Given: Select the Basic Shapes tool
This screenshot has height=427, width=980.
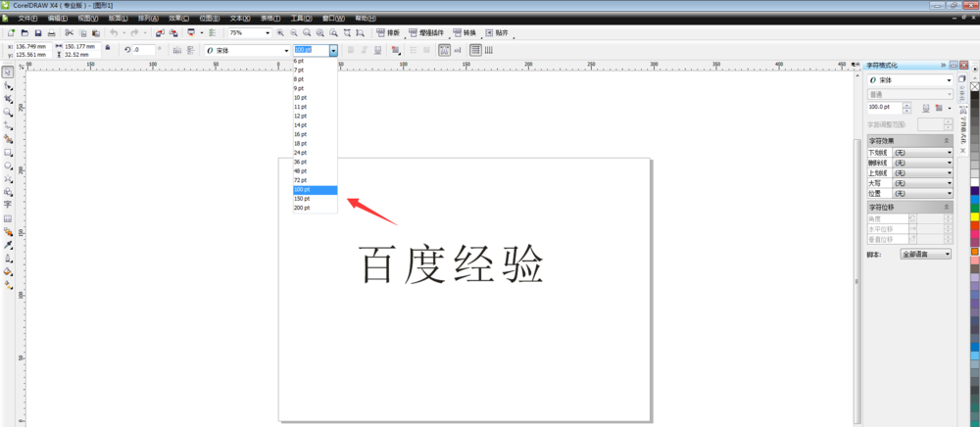Looking at the screenshot, I should tap(8, 192).
